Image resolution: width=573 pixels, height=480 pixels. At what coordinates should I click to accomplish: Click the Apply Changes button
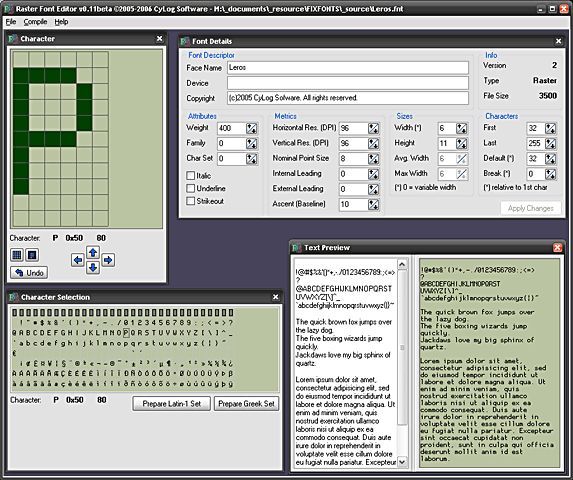(531, 208)
